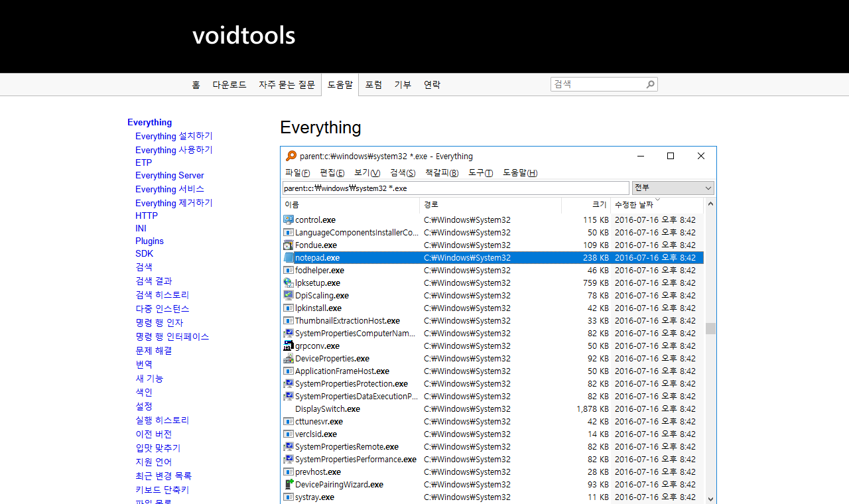849x504 pixels.
Task: Open the INI sidebar link
Action: point(141,228)
